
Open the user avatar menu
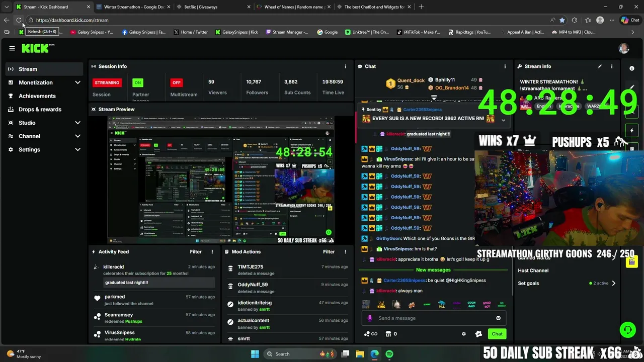[x=624, y=48]
